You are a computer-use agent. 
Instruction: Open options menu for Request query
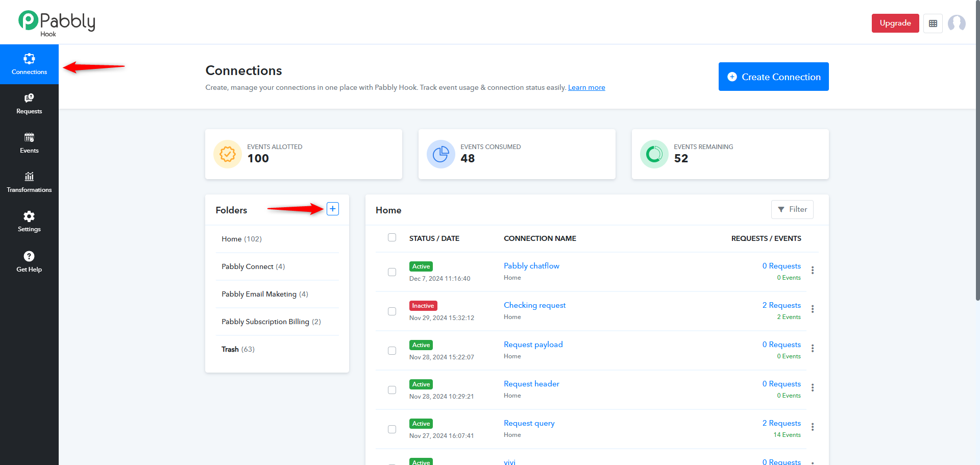pos(813,427)
